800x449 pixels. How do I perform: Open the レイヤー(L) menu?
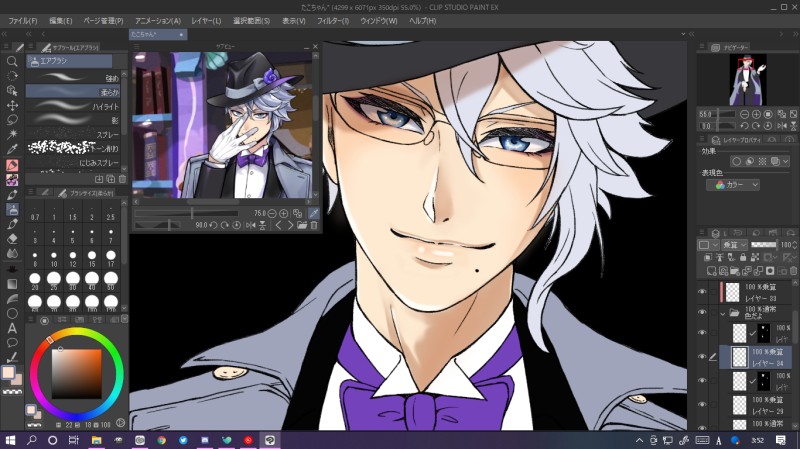[206, 21]
